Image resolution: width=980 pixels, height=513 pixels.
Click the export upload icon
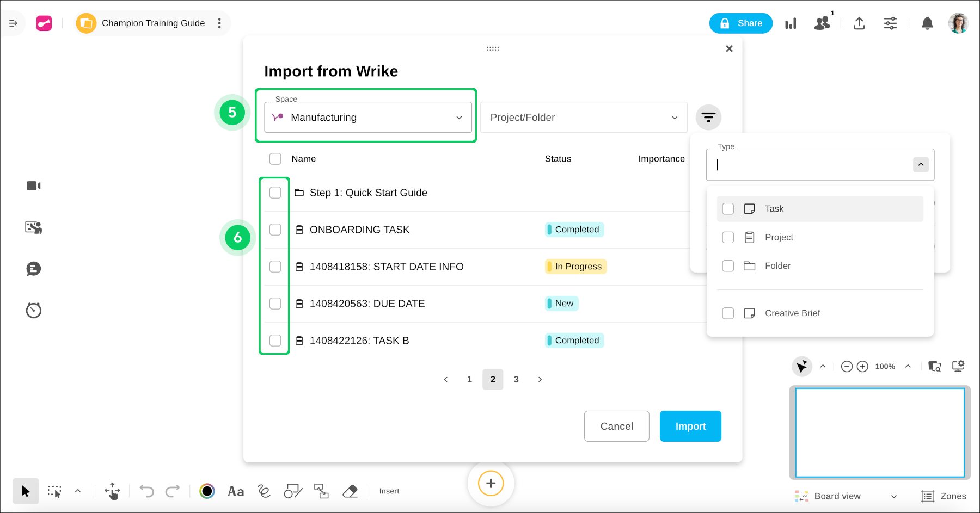click(x=859, y=23)
